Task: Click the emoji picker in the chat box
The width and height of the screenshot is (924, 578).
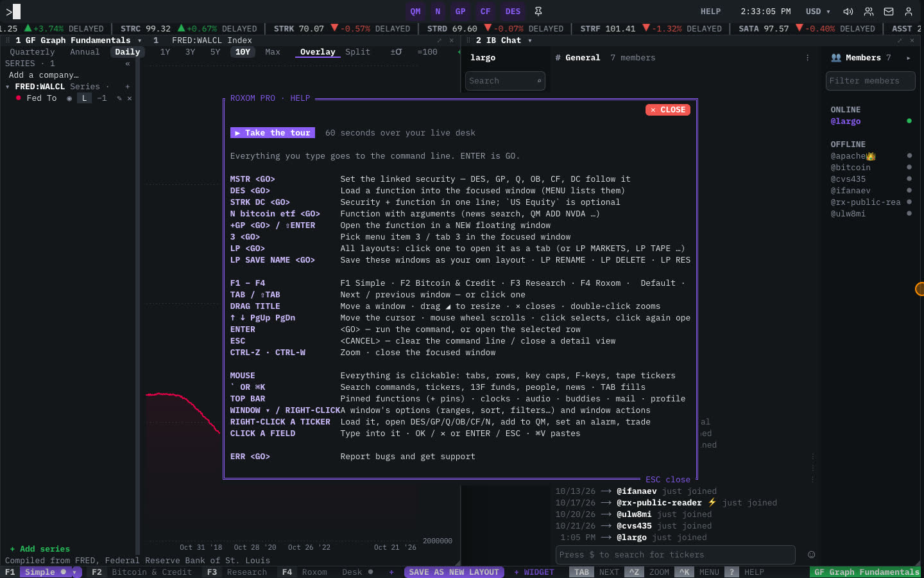Action: click(811, 555)
